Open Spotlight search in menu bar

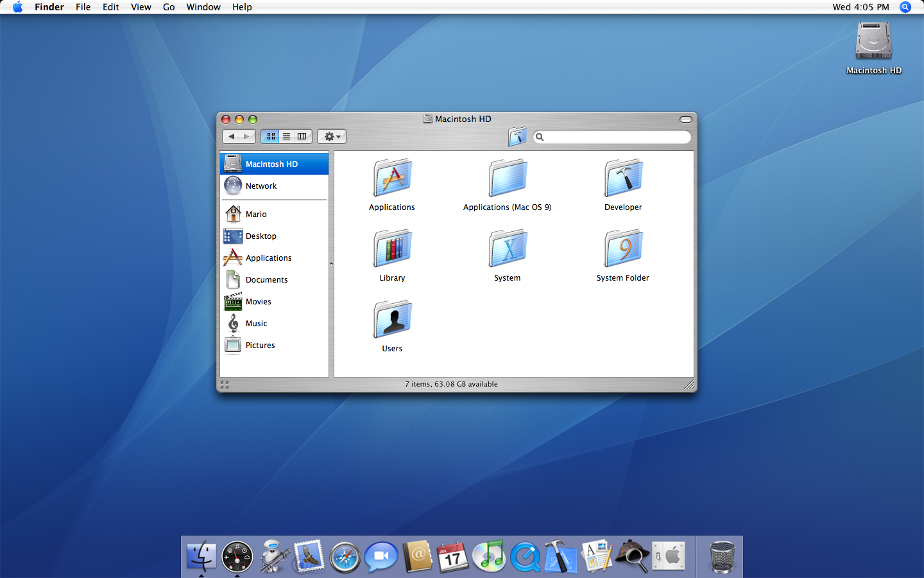click(905, 7)
